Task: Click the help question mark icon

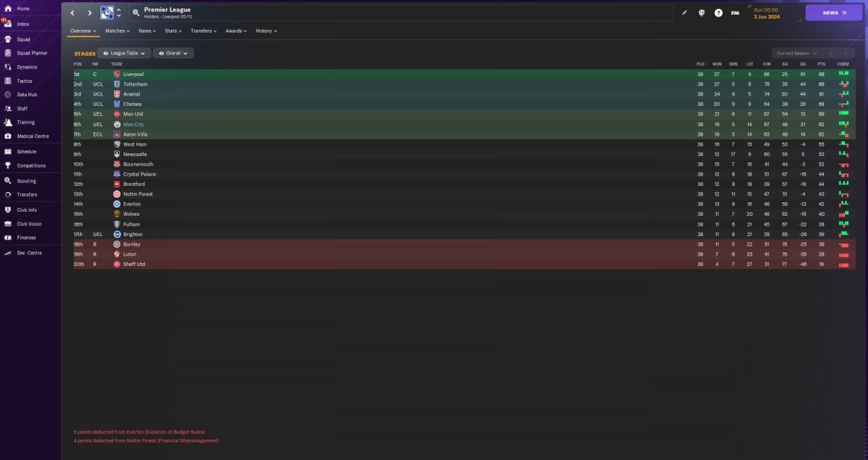Action: pyautogui.click(x=718, y=13)
